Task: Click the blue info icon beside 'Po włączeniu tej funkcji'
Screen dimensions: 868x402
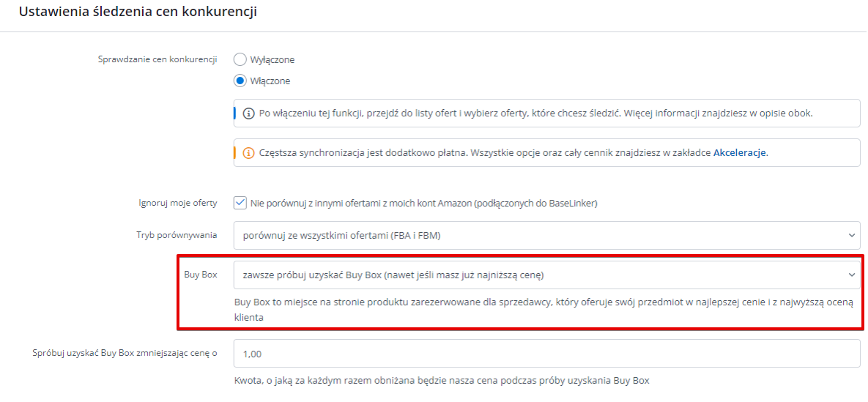Action: tap(249, 113)
